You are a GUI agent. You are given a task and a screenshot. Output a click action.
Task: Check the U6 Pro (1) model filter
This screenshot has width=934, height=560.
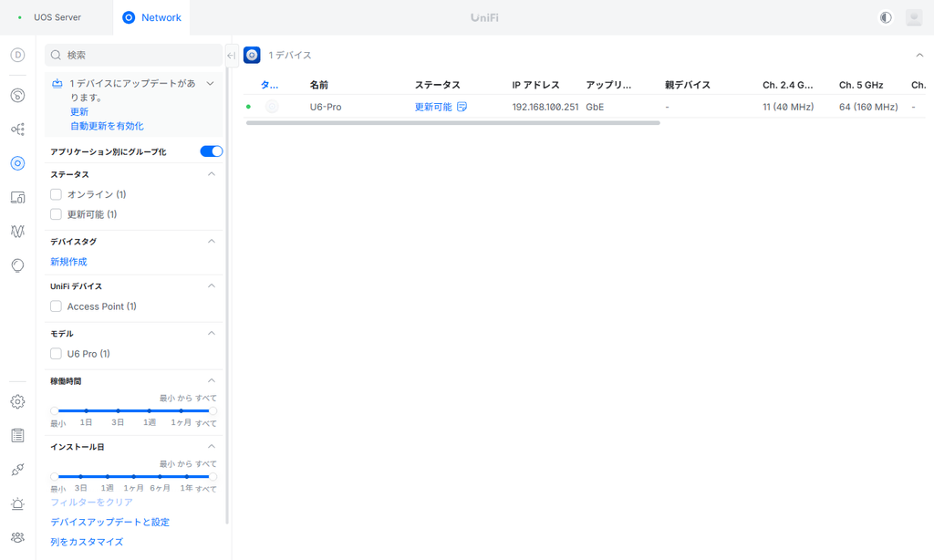[x=56, y=353]
